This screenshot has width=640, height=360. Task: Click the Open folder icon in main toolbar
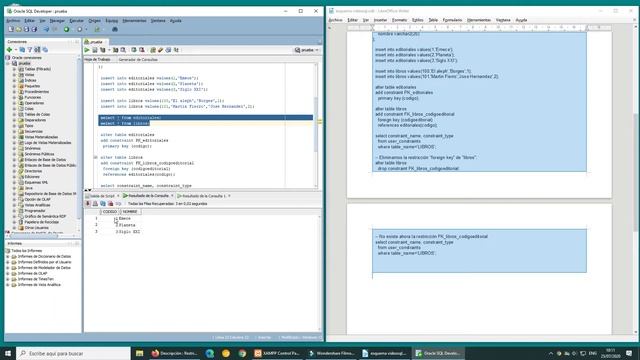click(x=19, y=29)
